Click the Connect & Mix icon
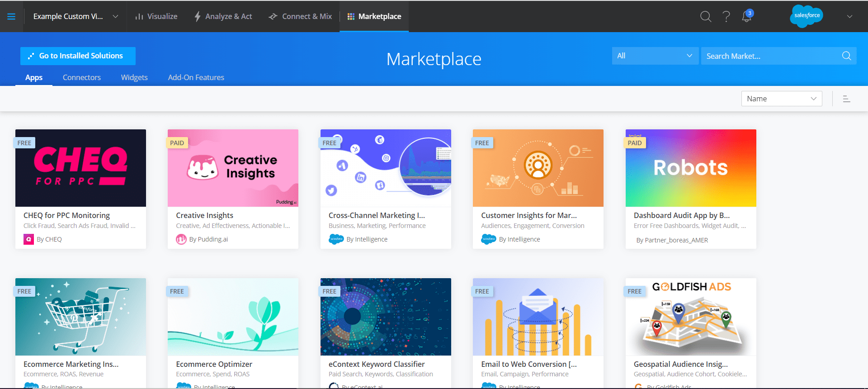Viewport: 868px width, 389px height. (x=273, y=17)
